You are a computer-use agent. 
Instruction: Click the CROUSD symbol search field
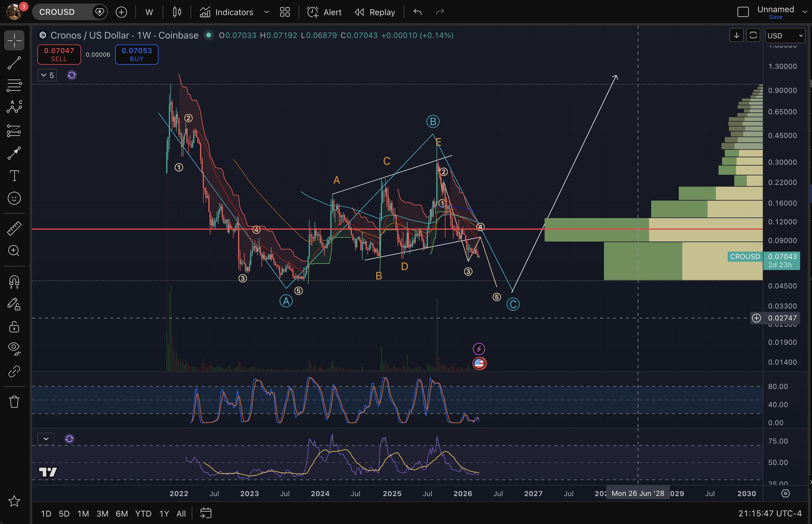point(57,12)
